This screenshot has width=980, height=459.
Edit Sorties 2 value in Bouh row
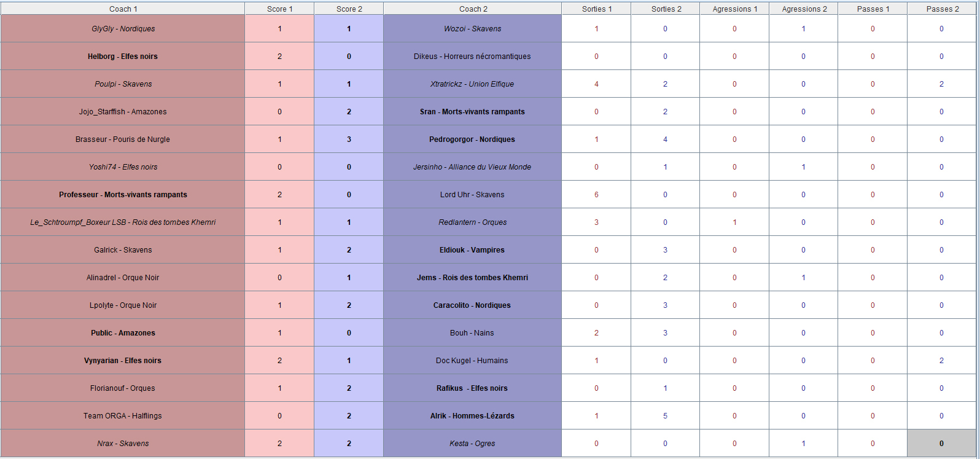[x=666, y=333]
